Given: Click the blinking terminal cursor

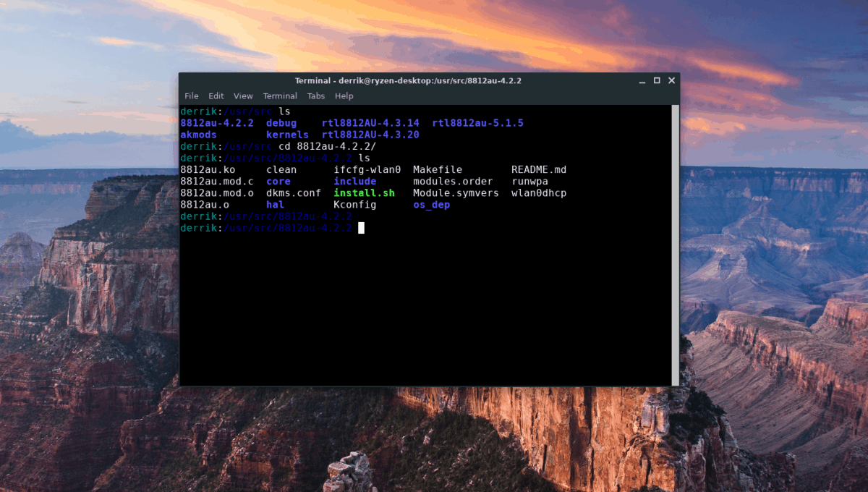Looking at the screenshot, I should click(359, 228).
